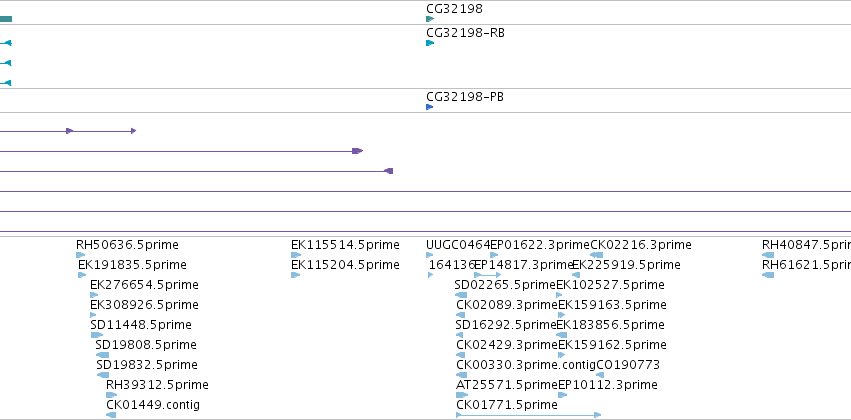Click the glyph beneath CK01449.contig
The height and width of the screenshot is (420, 851).
111,415
